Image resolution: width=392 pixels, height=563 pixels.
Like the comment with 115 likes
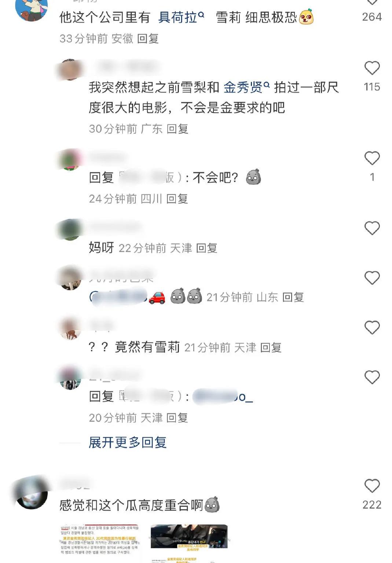pyautogui.click(x=372, y=68)
